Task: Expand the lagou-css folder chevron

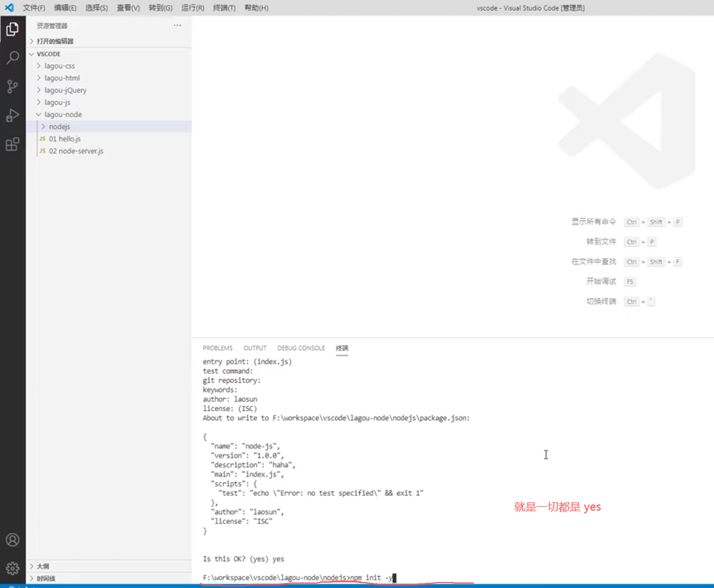Action: pos(39,66)
